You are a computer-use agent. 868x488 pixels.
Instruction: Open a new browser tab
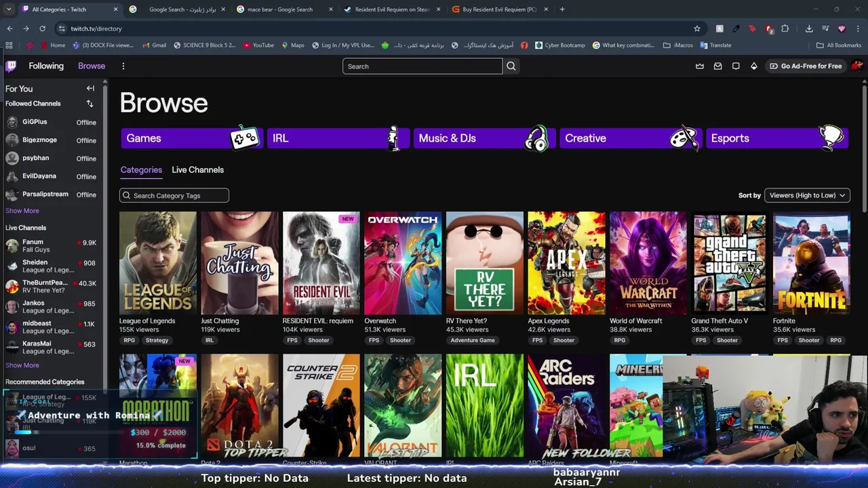(x=562, y=9)
